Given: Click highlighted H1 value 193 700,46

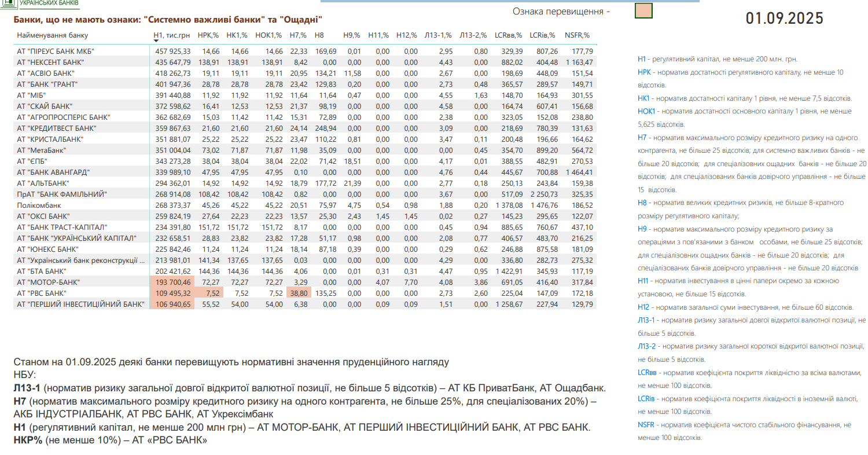Looking at the screenshot, I should coord(173,282).
